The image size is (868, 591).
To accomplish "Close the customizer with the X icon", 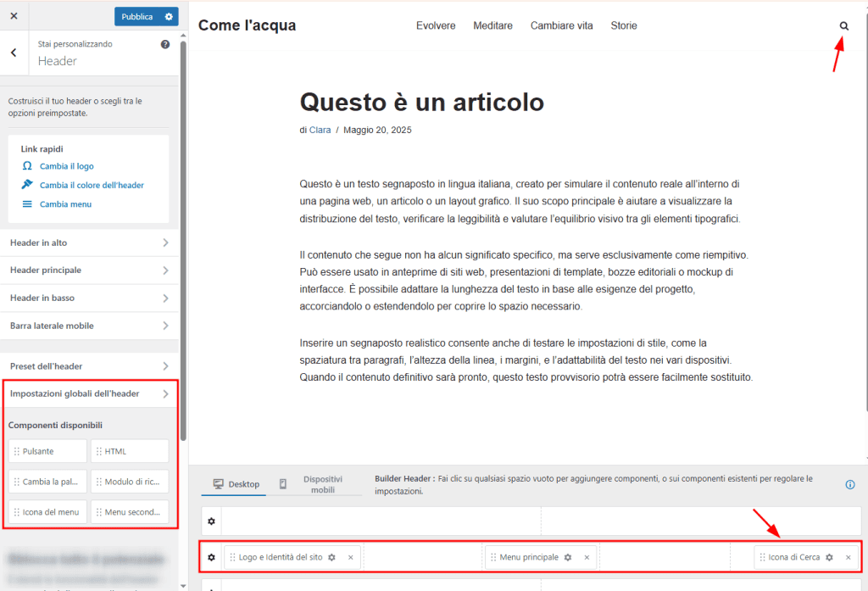I will tap(14, 16).
